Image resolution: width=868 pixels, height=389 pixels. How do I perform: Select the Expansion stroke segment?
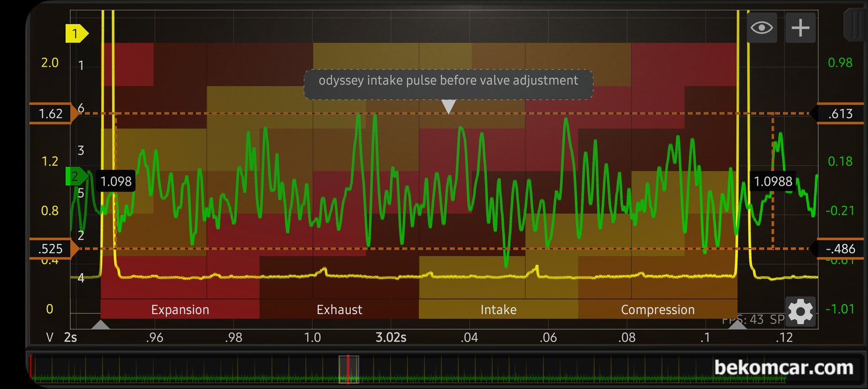[x=180, y=309]
